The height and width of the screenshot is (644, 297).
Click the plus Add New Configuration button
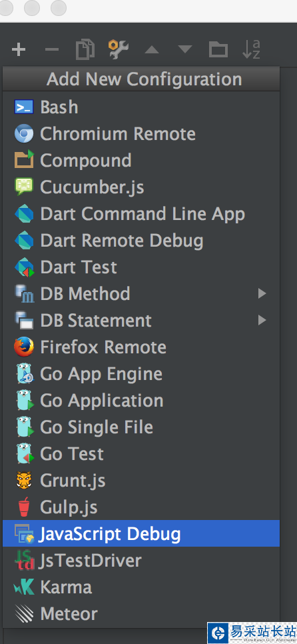tap(19, 50)
